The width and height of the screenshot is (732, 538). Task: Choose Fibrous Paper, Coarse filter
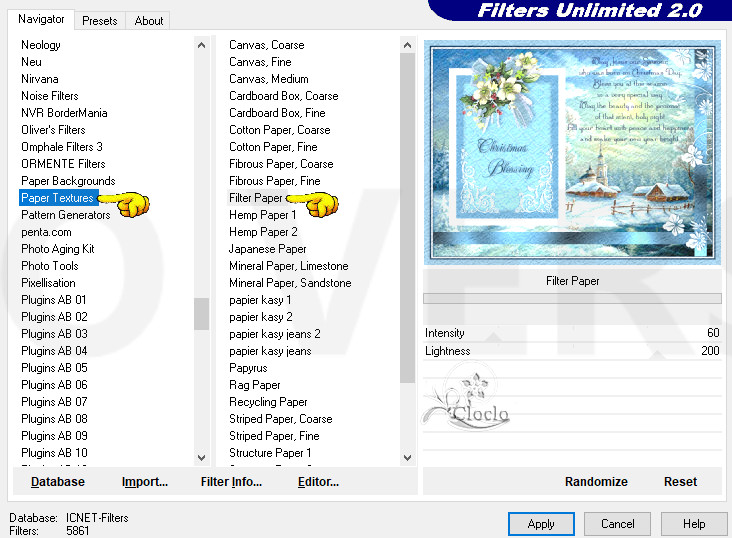pyautogui.click(x=281, y=164)
